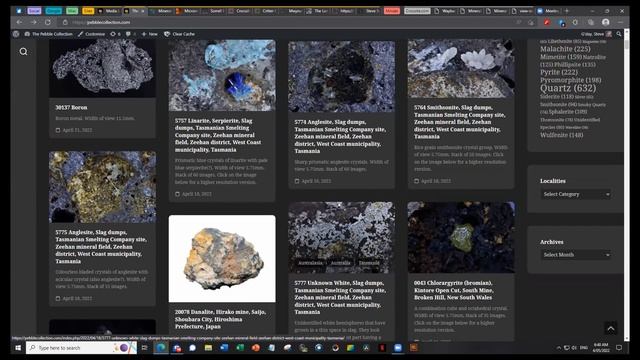Open Excel on the taskbar
This screenshot has height=360, width=640.
tap(240, 348)
